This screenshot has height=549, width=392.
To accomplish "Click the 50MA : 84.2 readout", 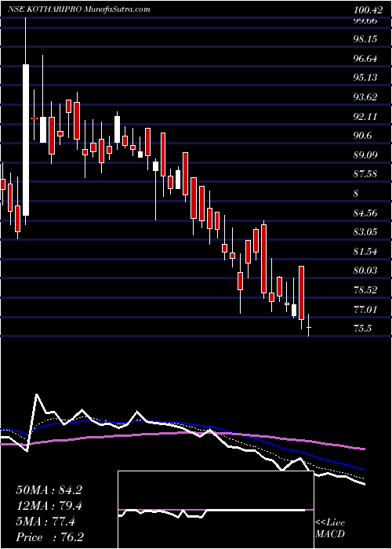I will (x=49, y=490).
